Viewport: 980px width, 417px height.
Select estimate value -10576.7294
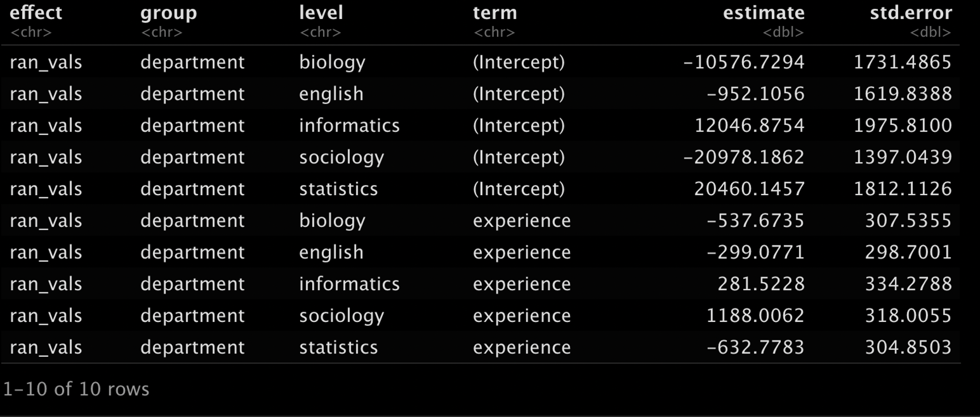744,62
